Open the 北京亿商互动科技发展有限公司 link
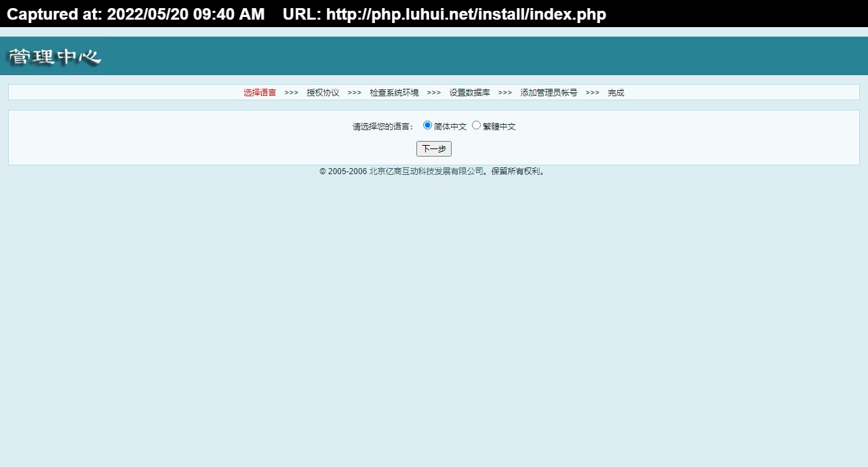This screenshot has width=868, height=467. 426,171
